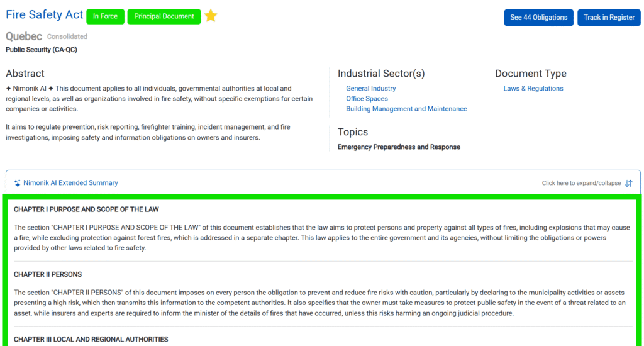
Task: Click the sparkle icon before Nimonik AI in abstract
Action: pyautogui.click(x=8, y=89)
